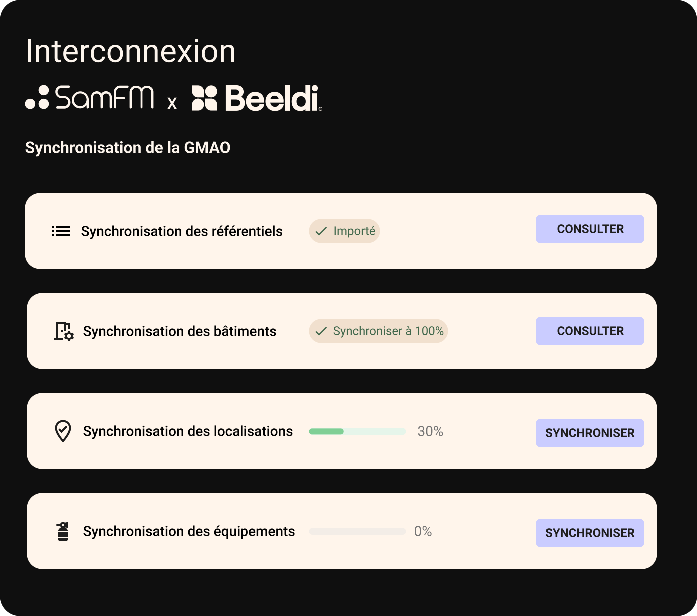This screenshot has height=616, width=697.
Task: Click the localisations progress bar
Action: pos(357,431)
